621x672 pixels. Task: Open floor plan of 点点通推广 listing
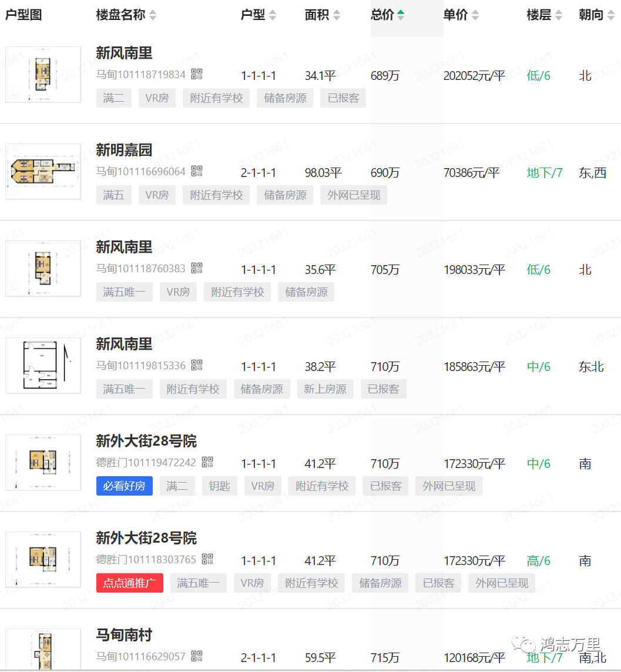43,560
